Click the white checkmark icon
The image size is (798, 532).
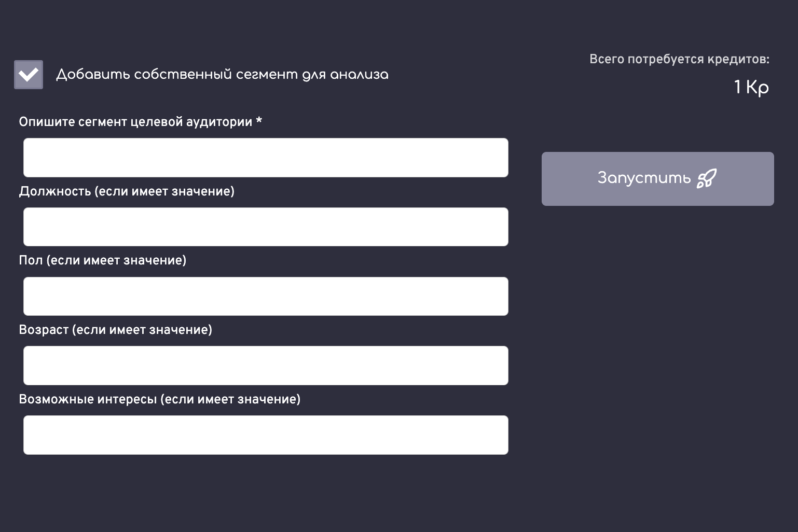point(29,75)
